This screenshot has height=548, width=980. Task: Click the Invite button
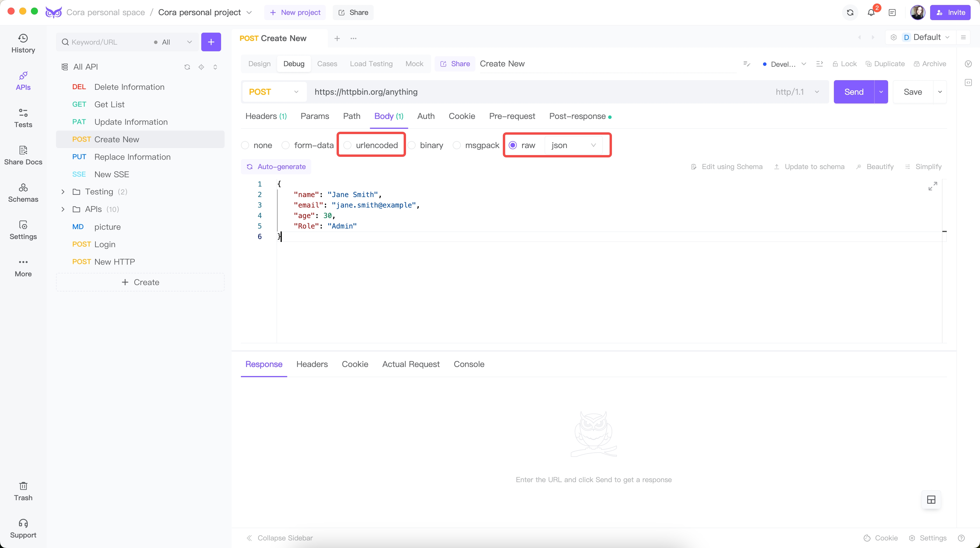click(x=950, y=13)
